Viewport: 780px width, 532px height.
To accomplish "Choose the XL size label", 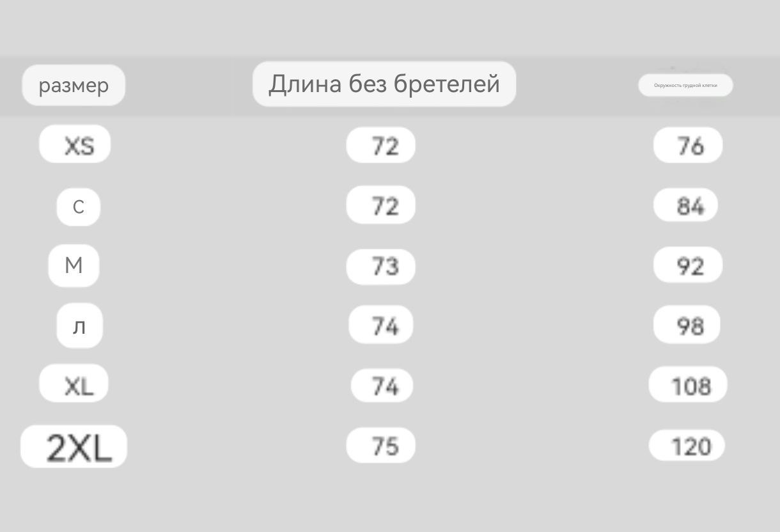I will (74, 384).
